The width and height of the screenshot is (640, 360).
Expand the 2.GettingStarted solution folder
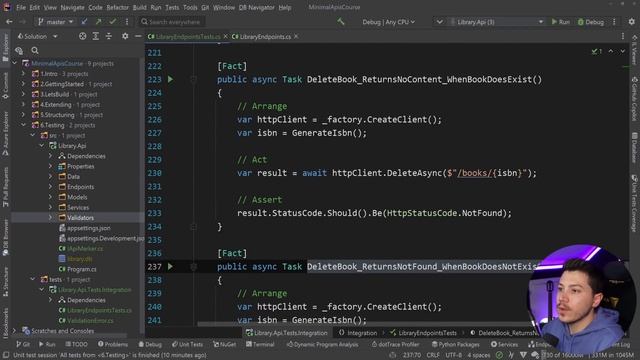click(x=24, y=84)
